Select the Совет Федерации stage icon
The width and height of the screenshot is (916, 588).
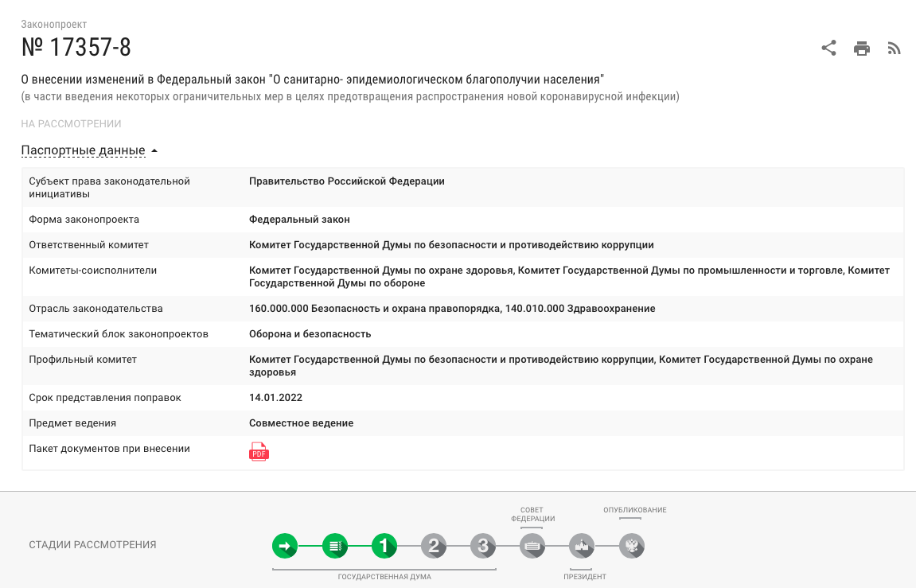[532, 546]
